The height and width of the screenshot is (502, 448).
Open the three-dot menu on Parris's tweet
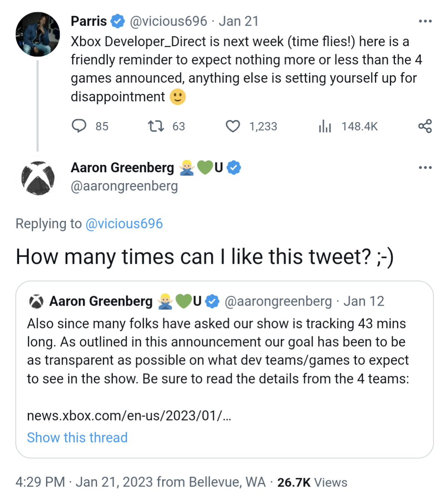coord(425,21)
